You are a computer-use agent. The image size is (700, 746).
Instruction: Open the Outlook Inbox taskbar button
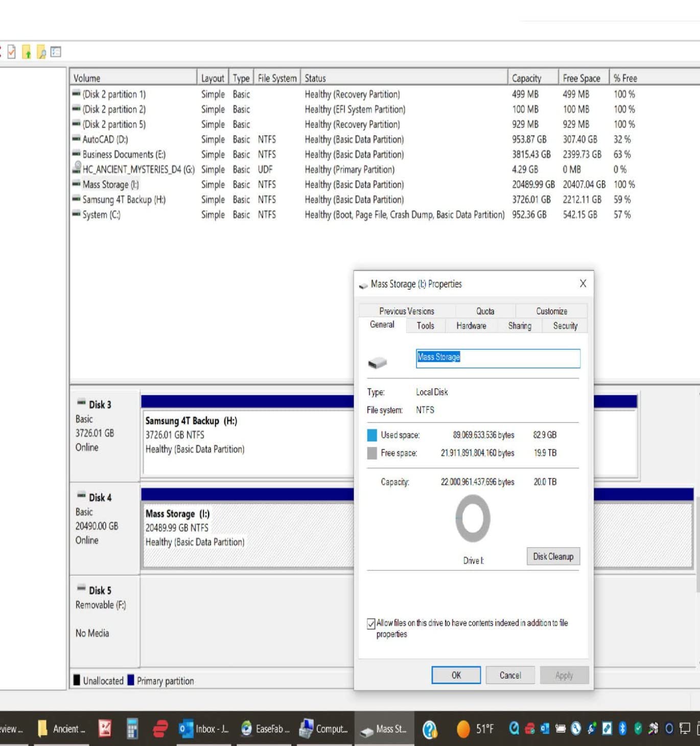pos(204,729)
